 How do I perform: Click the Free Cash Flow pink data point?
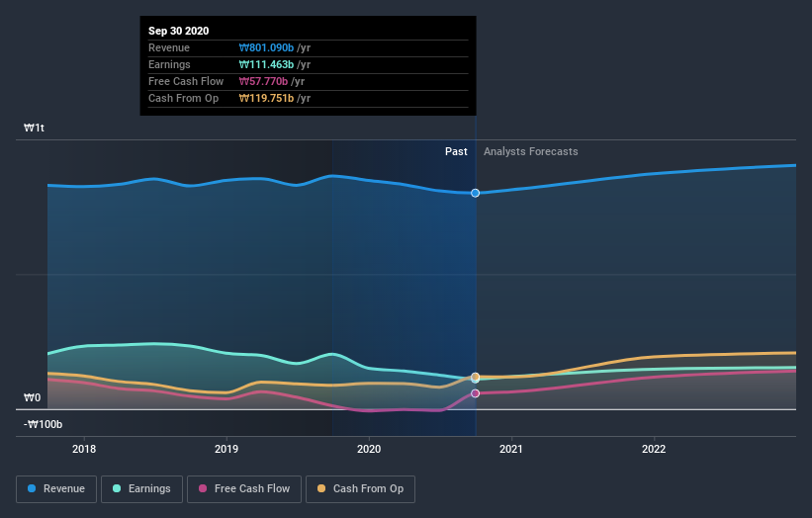pyautogui.click(x=475, y=393)
